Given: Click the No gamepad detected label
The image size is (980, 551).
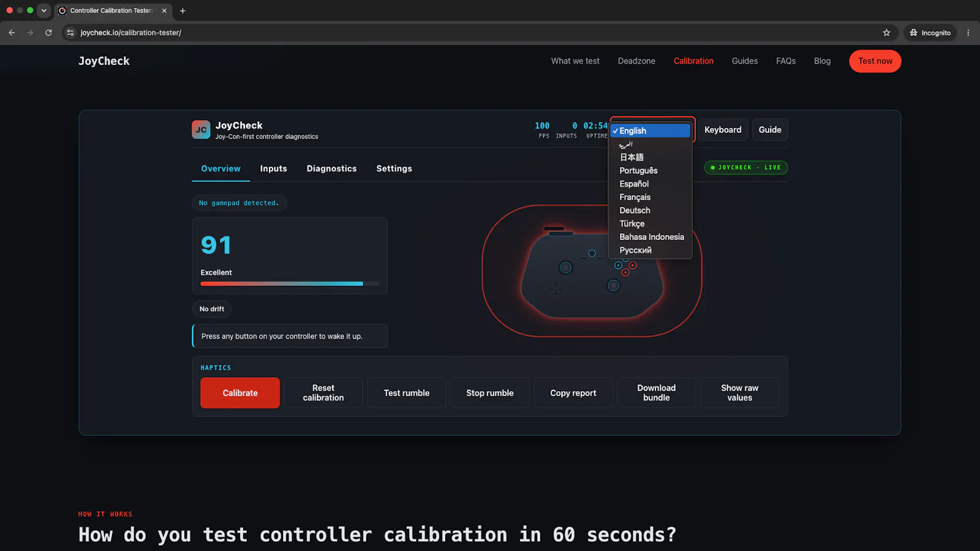Looking at the screenshot, I should (239, 203).
